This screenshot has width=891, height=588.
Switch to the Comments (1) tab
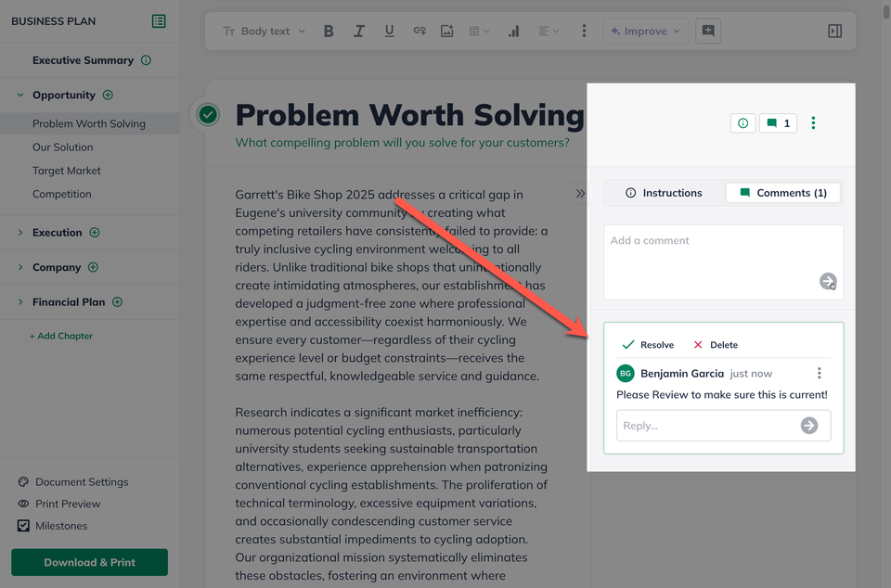click(x=783, y=193)
